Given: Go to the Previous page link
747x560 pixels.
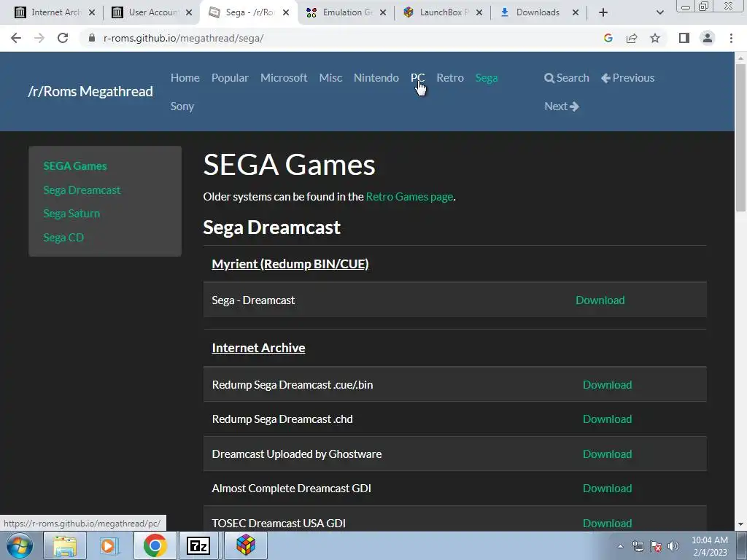Looking at the screenshot, I should coord(627,77).
